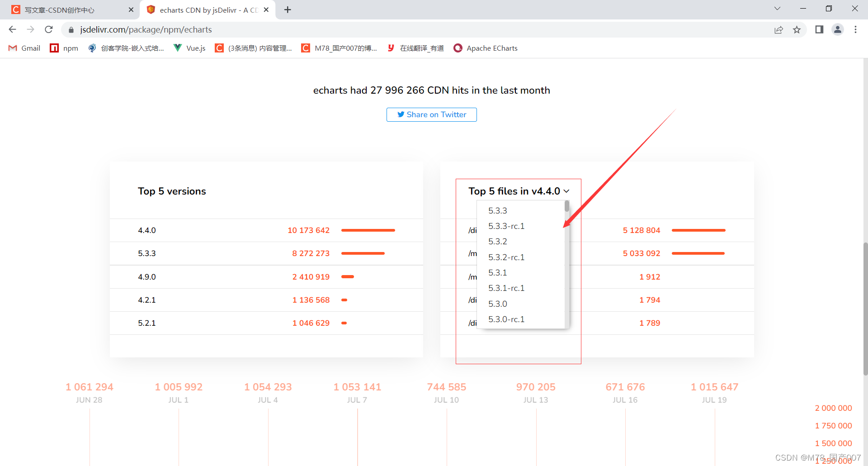Switch to the 写文章-CSDN创作中心 tab

pyautogui.click(x=70, y=10)
